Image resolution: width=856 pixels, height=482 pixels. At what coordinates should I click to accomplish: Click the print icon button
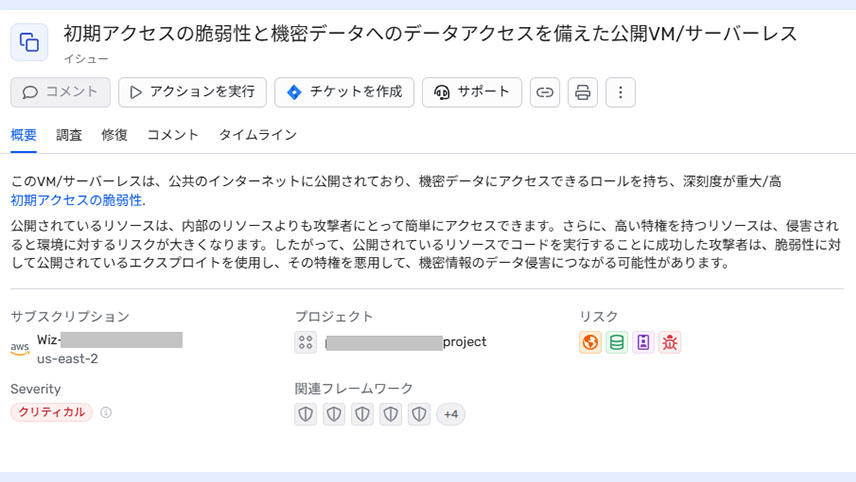coord(583,92)
